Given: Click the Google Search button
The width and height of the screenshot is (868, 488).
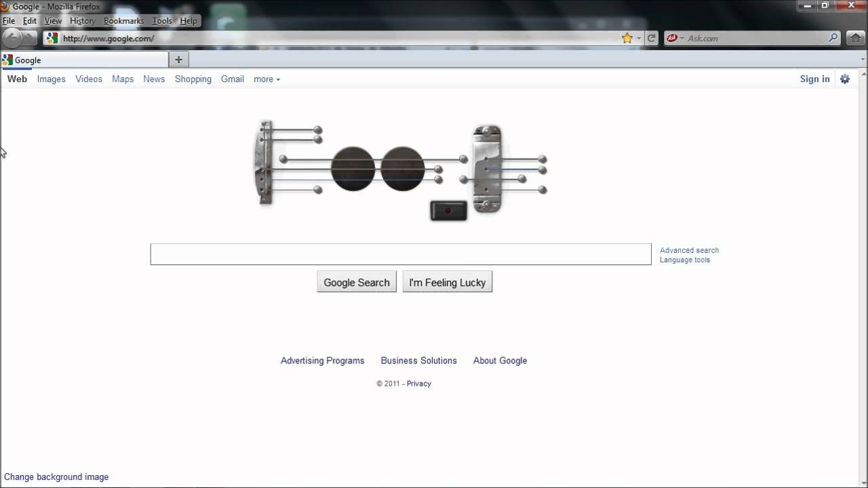Looking at the screenshot, I should pos(357,282).
